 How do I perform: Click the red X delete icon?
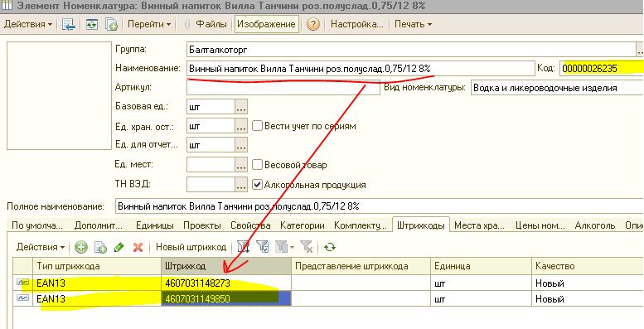click(x=138, y=247)
